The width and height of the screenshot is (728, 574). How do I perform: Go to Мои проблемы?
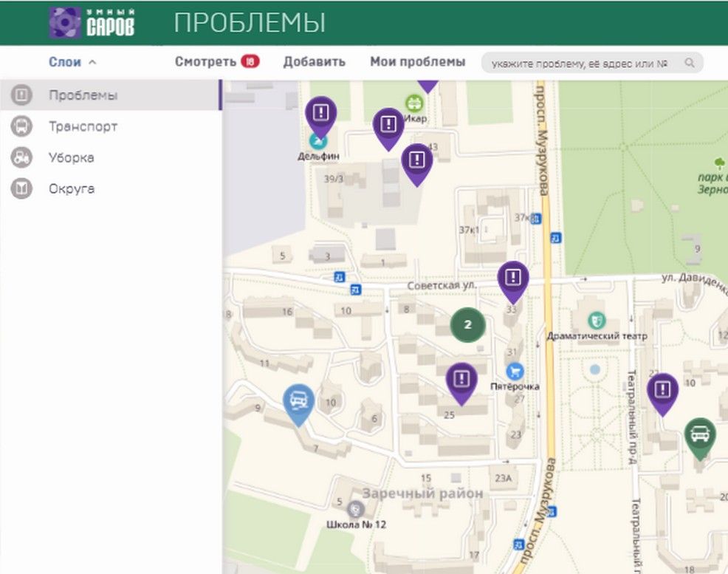(x=417, y=62)
